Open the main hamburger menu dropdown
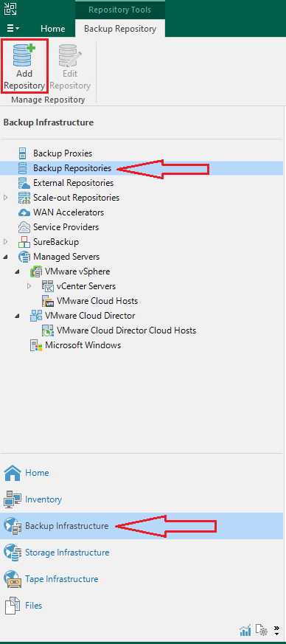 click(13, 28)
